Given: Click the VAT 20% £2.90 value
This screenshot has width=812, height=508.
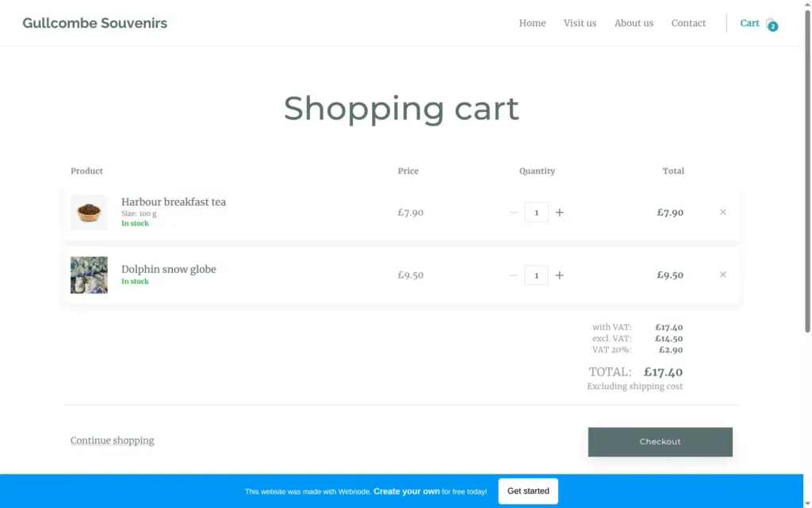Looking at the screenshot, I should tap(671, 350).
